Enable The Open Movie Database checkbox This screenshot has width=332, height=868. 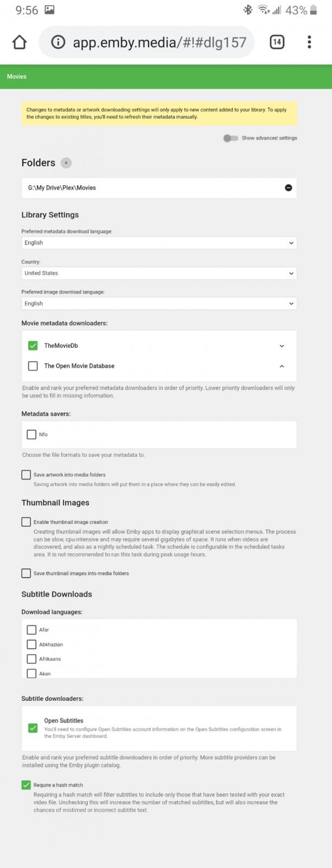click(x=33, y=366)
